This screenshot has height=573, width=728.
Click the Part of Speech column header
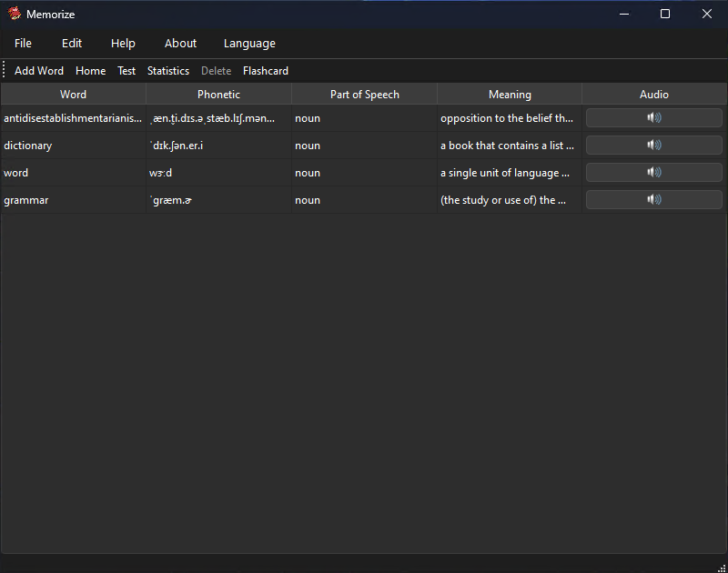coord(364,95)
